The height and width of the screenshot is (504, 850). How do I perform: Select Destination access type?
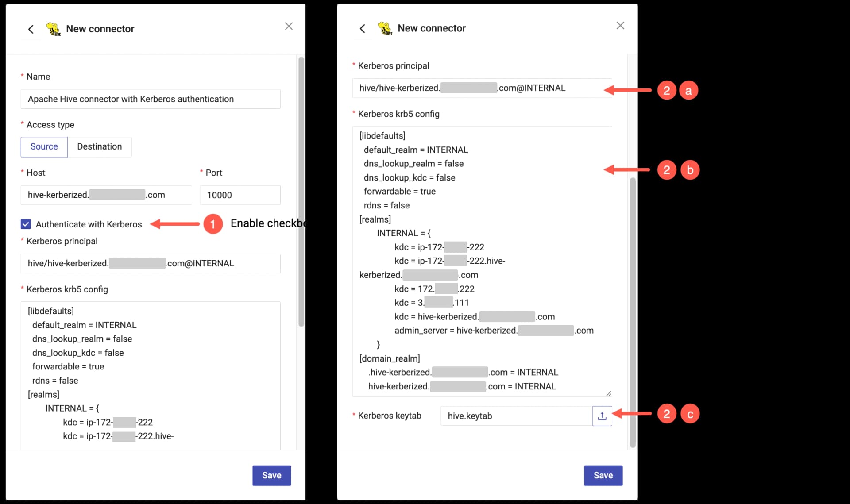coord(100,146)
